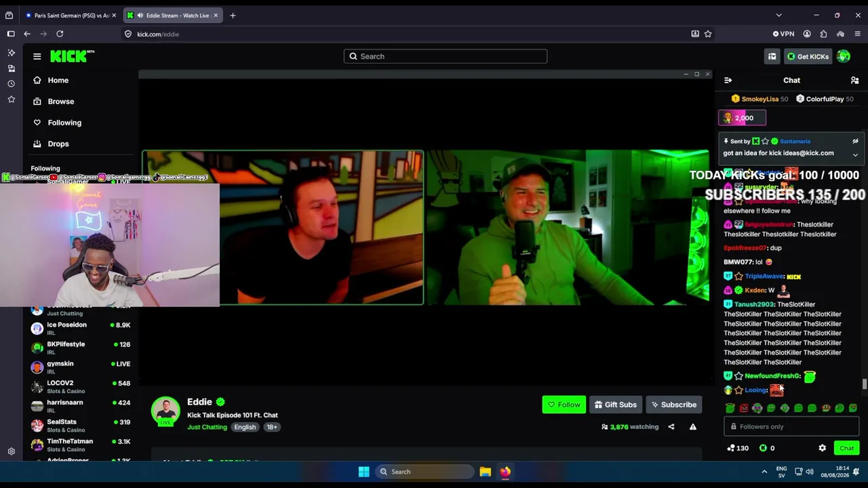Screen dimensions: 868x488
Task: Click the English language tag
Action: 245,427
